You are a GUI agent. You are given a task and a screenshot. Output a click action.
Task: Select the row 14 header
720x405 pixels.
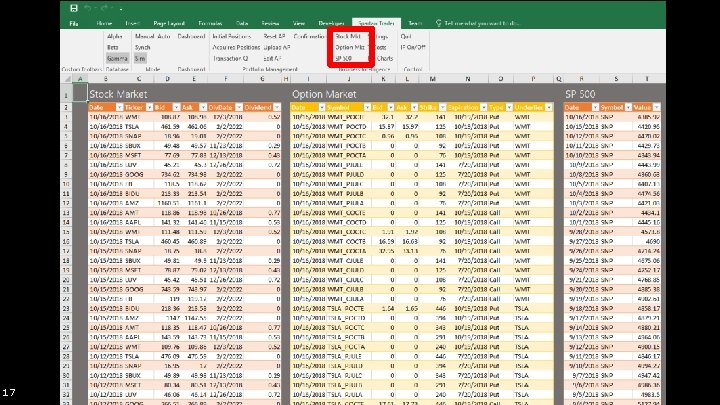tap(66, 222)
